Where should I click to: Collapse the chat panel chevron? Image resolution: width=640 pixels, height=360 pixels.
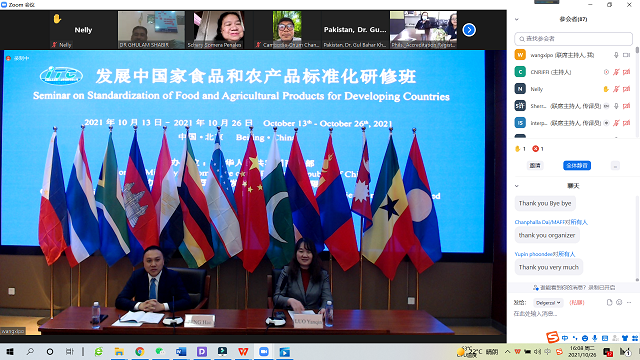pos(517,186)
